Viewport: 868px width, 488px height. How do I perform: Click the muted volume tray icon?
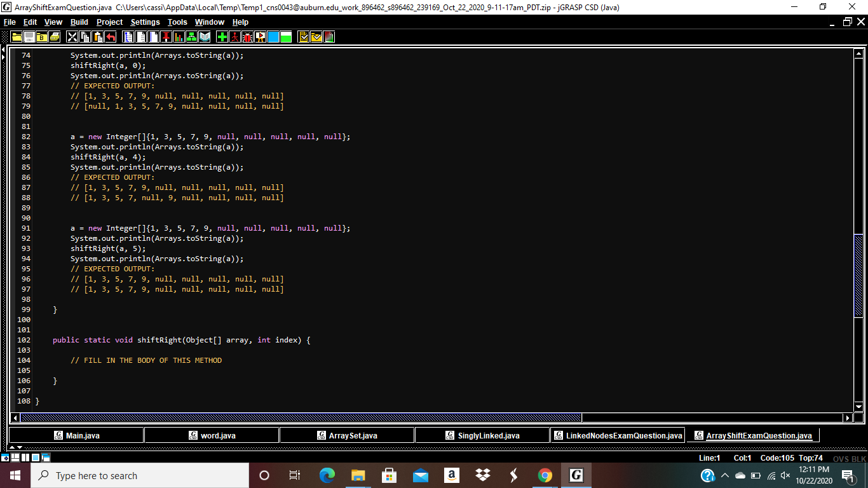785,475
